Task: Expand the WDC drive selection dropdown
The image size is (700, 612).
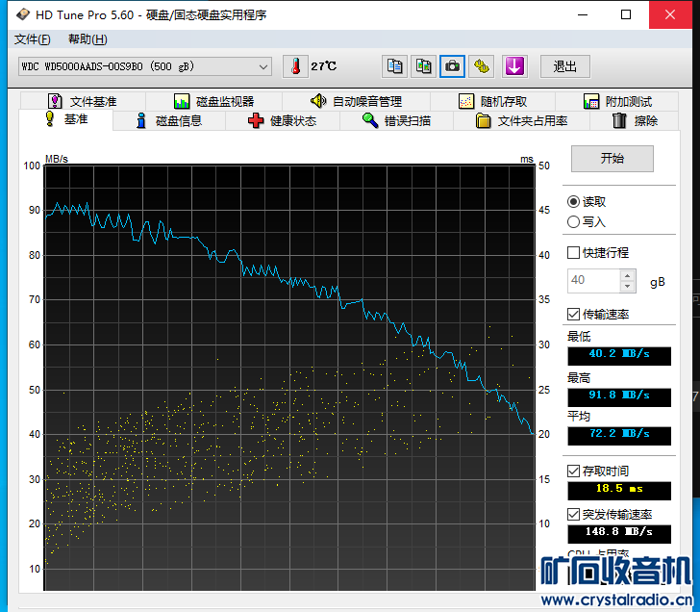Action: [x=263, y=66]
